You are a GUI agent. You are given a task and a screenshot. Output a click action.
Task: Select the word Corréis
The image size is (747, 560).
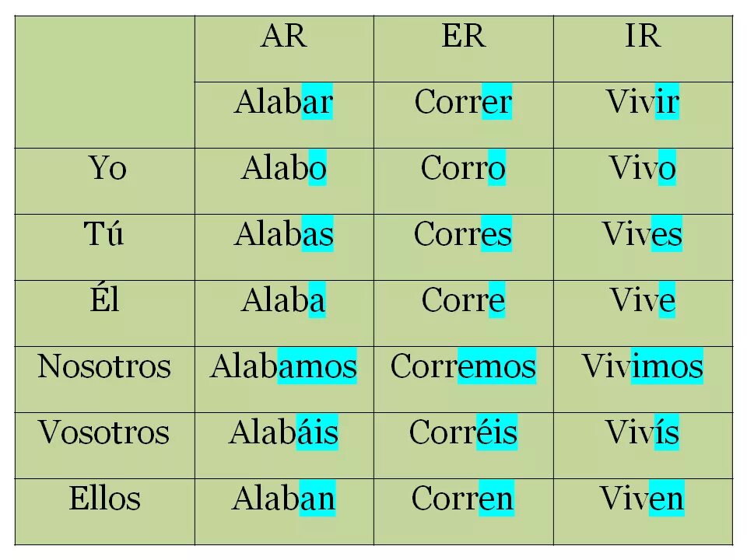pyautogui.click(x=463, y=432)
